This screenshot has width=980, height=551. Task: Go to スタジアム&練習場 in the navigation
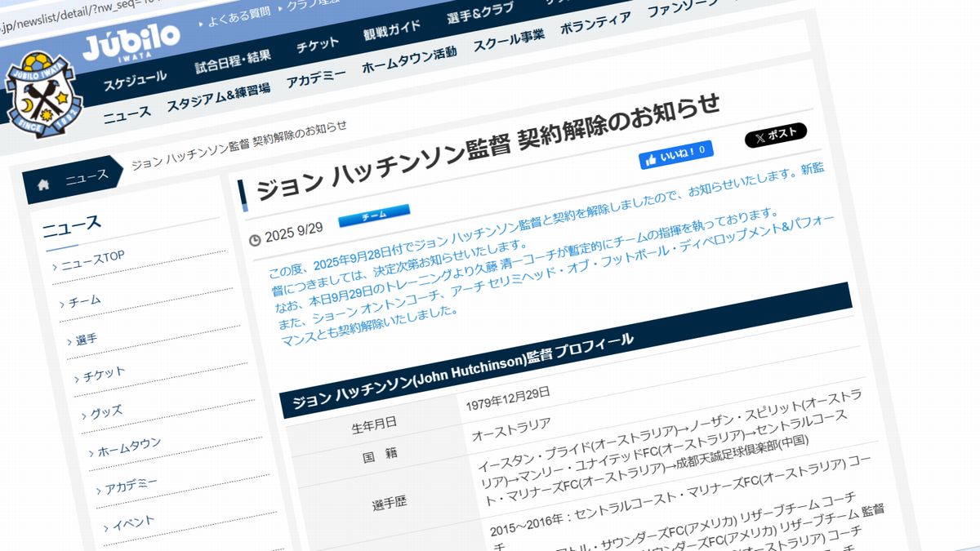(x=218, y=97)
